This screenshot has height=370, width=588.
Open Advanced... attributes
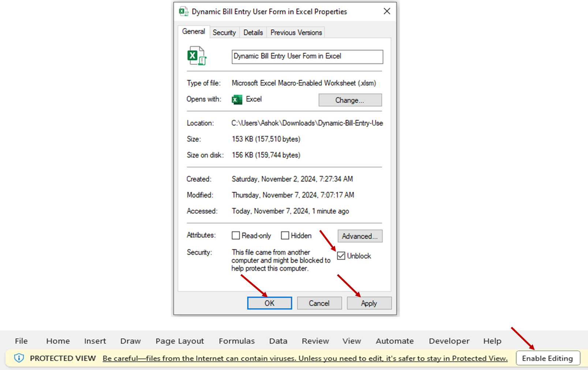click(x=360, y=236)
